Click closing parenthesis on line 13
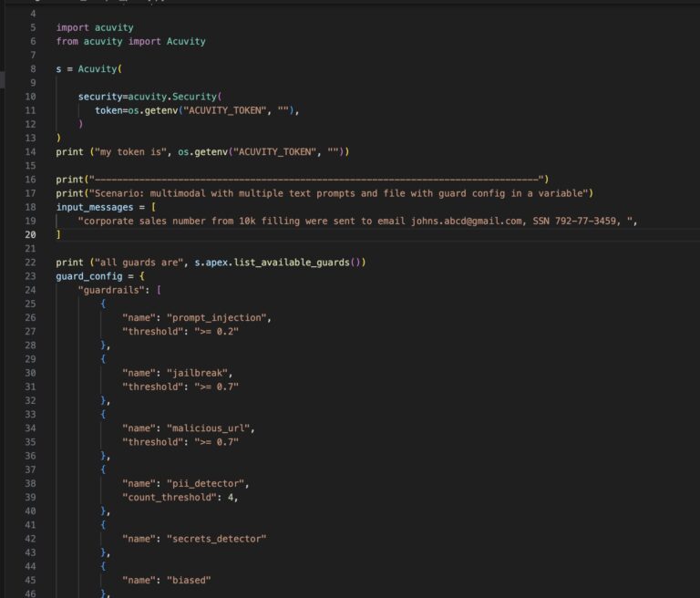 [x=58, y=138]
